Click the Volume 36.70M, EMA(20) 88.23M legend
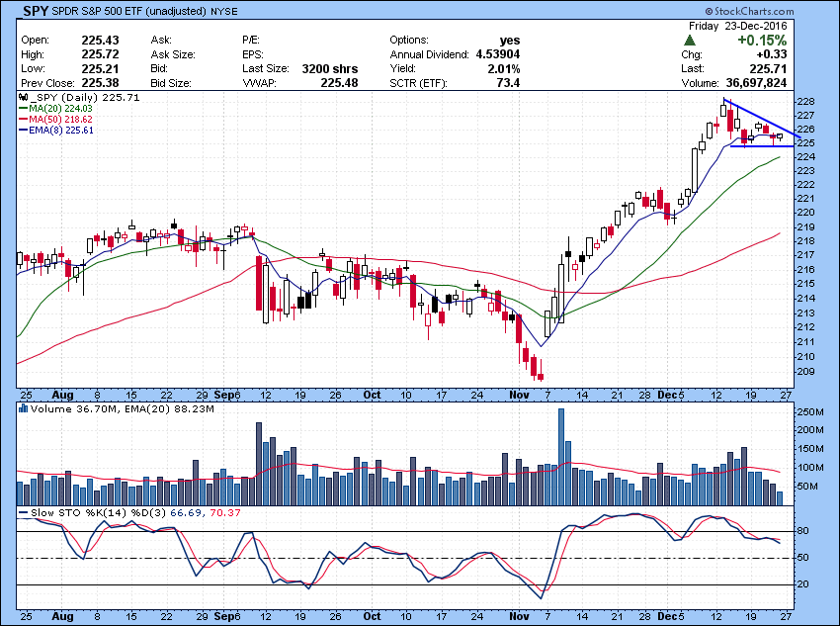The height and width of the screenshot is (626, 840). pos(123,409)
